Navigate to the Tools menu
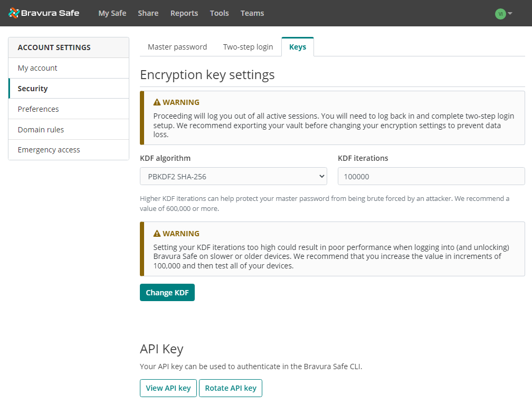The image size is (532, 405). (x=219, y=13)
